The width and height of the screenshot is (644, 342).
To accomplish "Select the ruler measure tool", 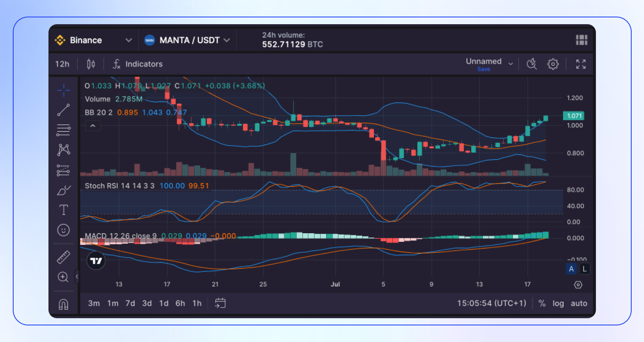I will coord(63,257).
